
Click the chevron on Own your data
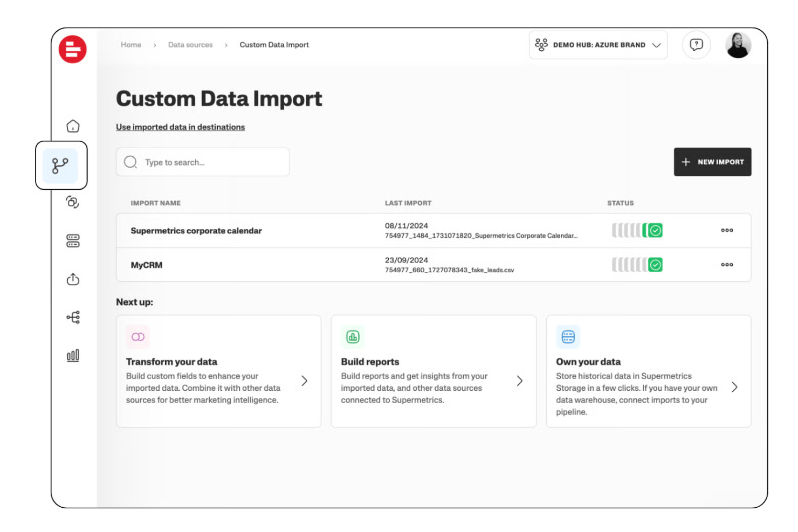click(734, 387)
